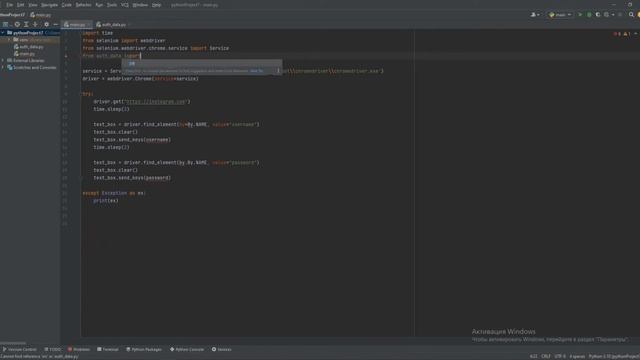Click the Stop process icon
640x360 pixels.
pos(620,15)
